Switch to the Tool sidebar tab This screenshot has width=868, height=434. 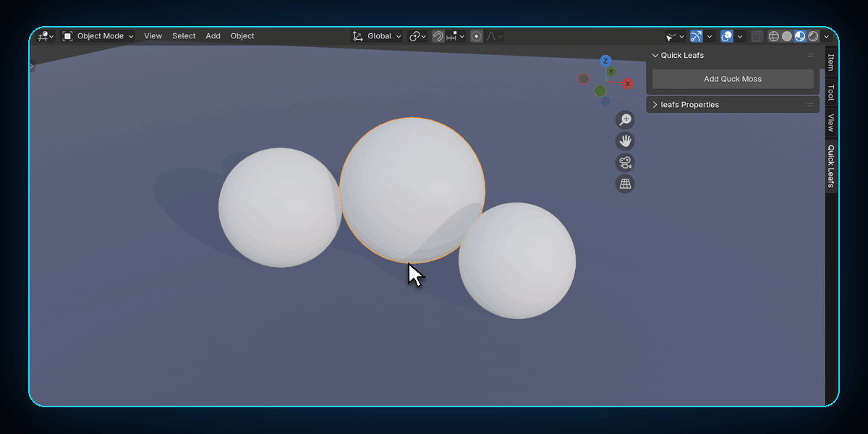click(831, 93)
